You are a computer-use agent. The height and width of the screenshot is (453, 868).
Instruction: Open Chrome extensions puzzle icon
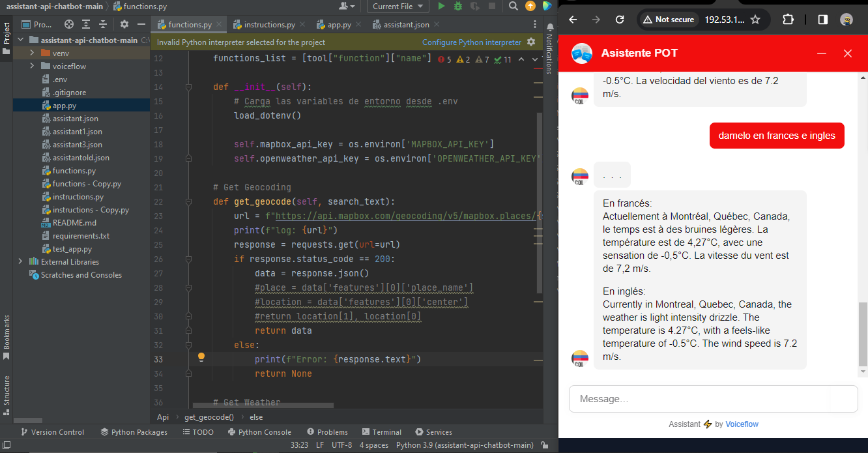[x=788, y=20]
